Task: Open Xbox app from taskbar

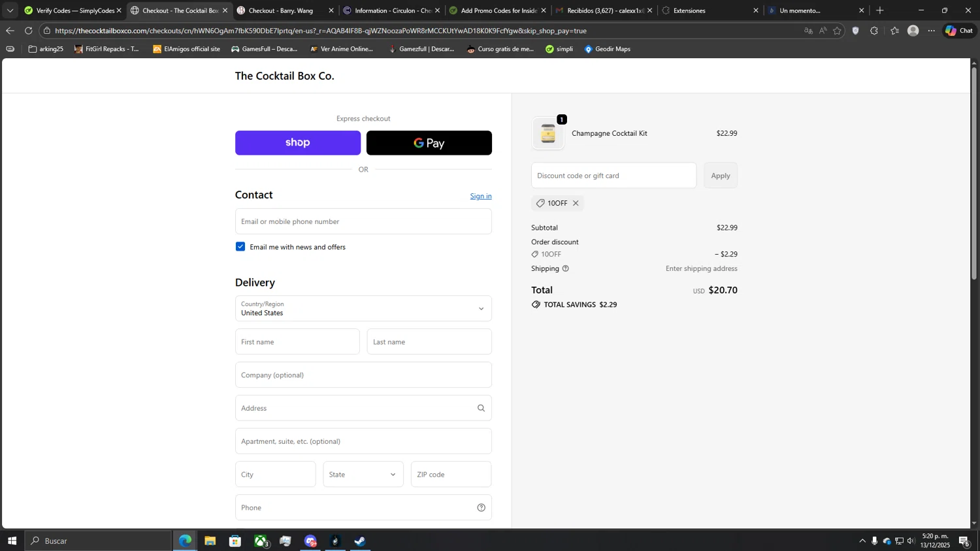Action: click(261, 541)
